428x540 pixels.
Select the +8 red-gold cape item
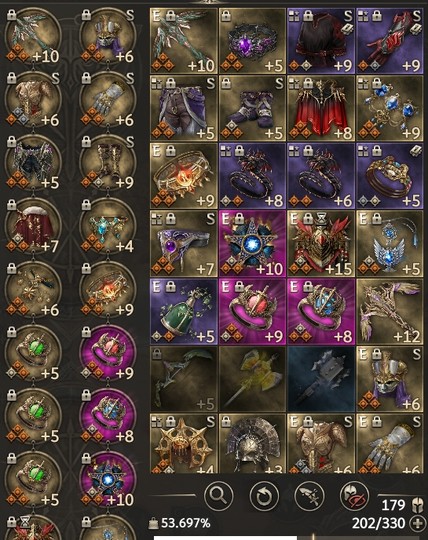[321, 108]
